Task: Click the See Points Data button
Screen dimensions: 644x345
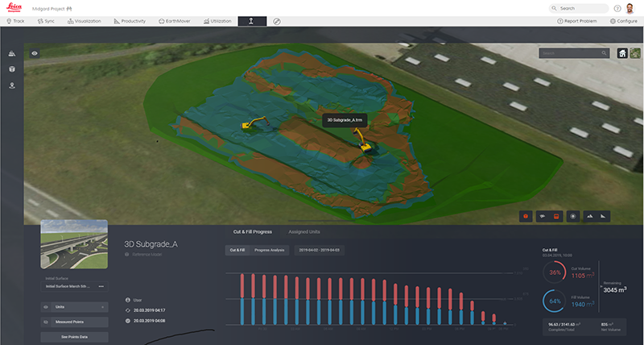Action: 74,336
